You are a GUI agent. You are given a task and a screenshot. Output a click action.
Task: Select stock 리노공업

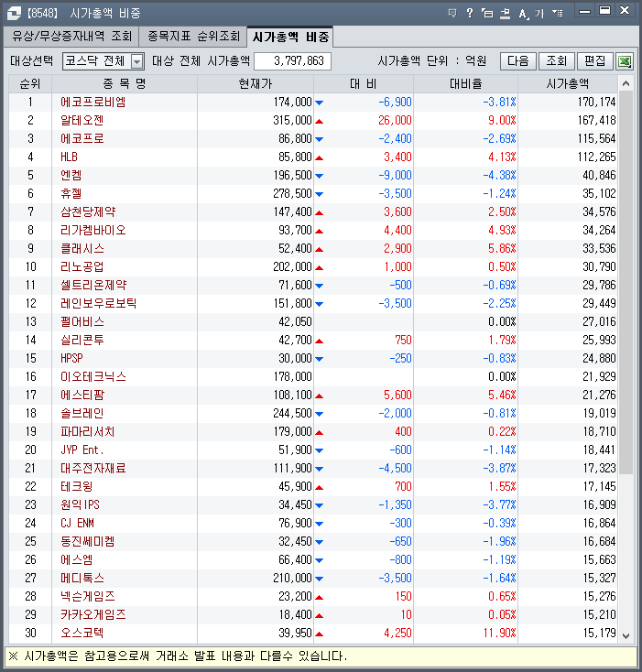(x=82, y=267)
